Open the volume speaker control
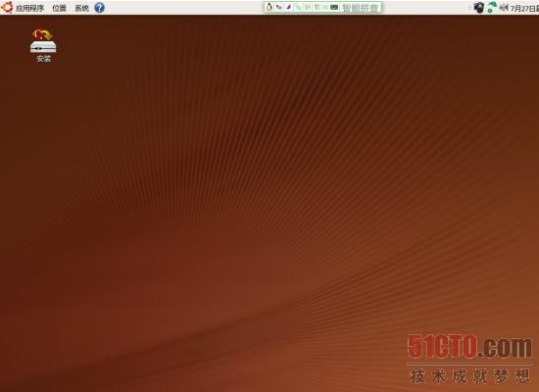The height and width of the screenshot is (392, 539). tap(504, 7)
